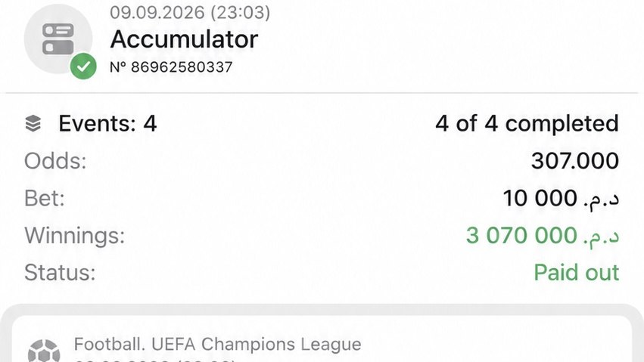
Task: Click the Bet amount 10 000
Action: point(540,198)
